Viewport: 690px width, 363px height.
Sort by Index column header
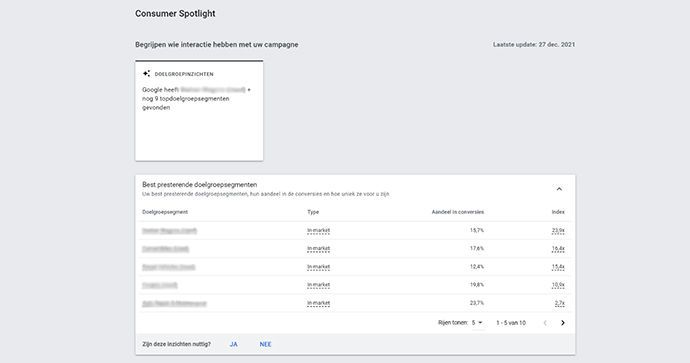[x=558, y=212]
